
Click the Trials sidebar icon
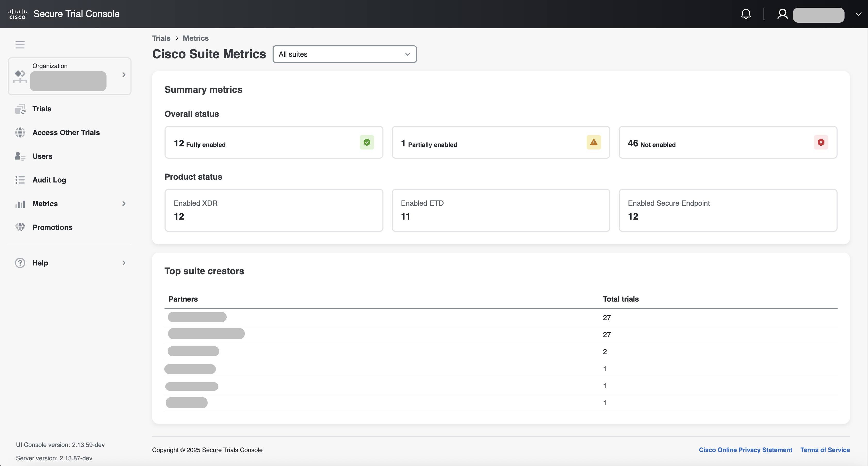point(20,109)
